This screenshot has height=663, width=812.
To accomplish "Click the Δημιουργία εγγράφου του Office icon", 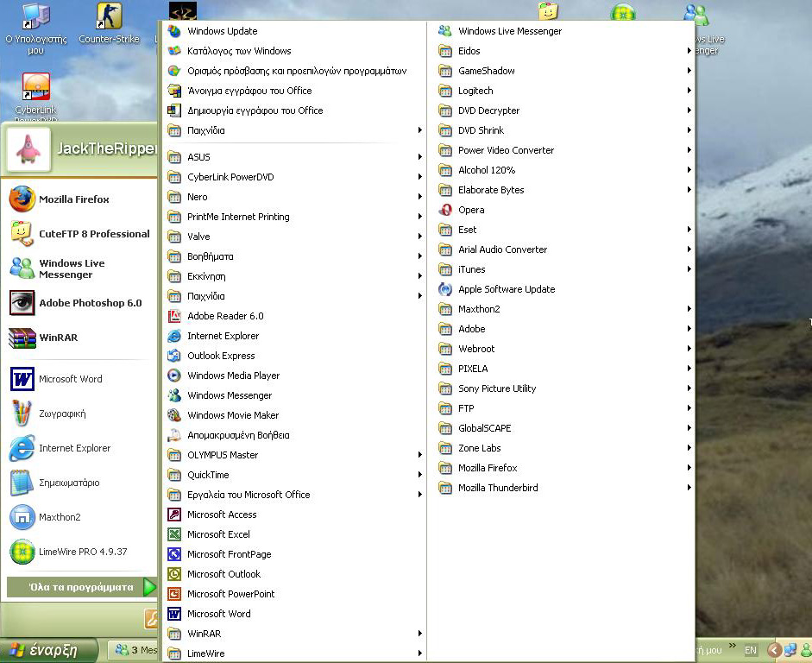I will tap(174, 110).
